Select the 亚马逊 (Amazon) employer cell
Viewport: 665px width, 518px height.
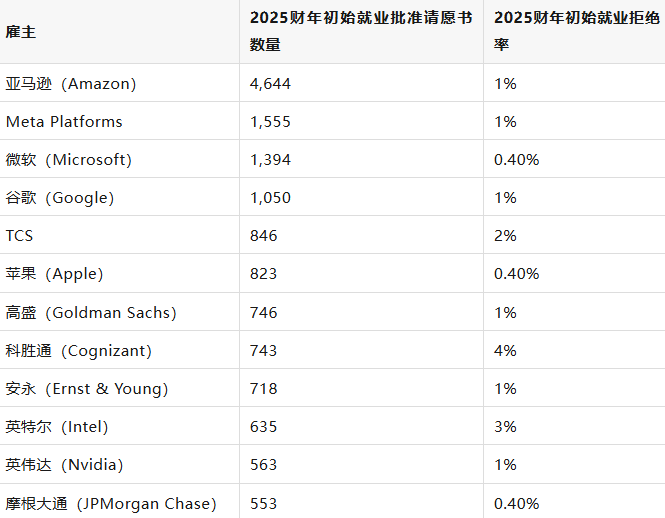pyautogui.click(x=71, y=84)
